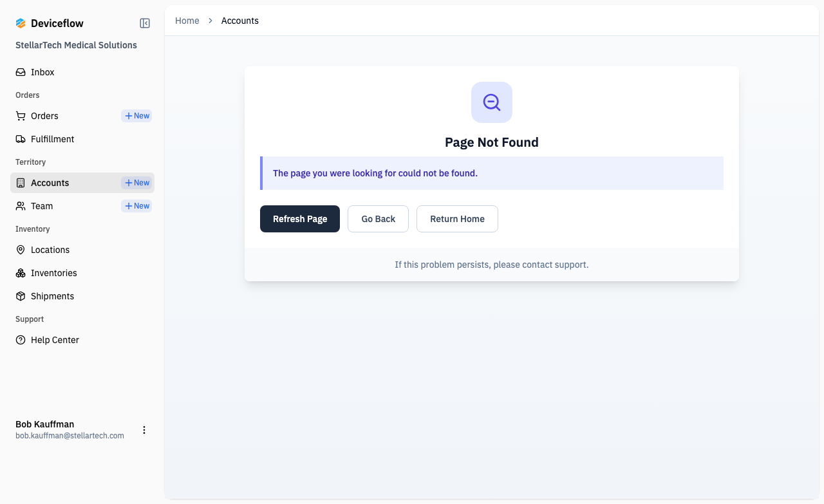Click the Locations map pin icon

(x=21, y=250)
